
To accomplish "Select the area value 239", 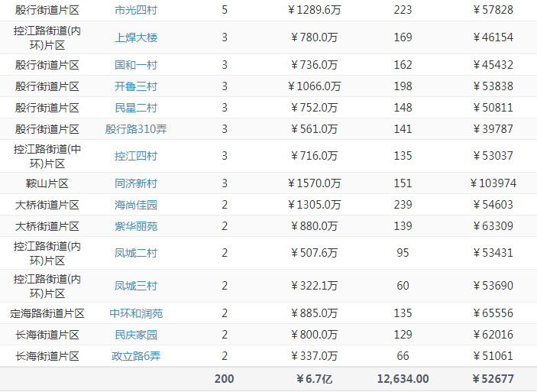I will point(403,205).
